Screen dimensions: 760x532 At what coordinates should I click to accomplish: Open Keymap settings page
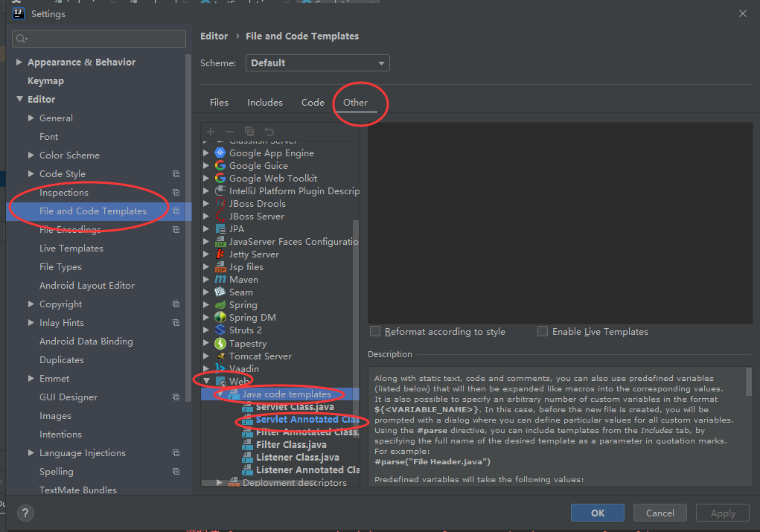(45, 80)
